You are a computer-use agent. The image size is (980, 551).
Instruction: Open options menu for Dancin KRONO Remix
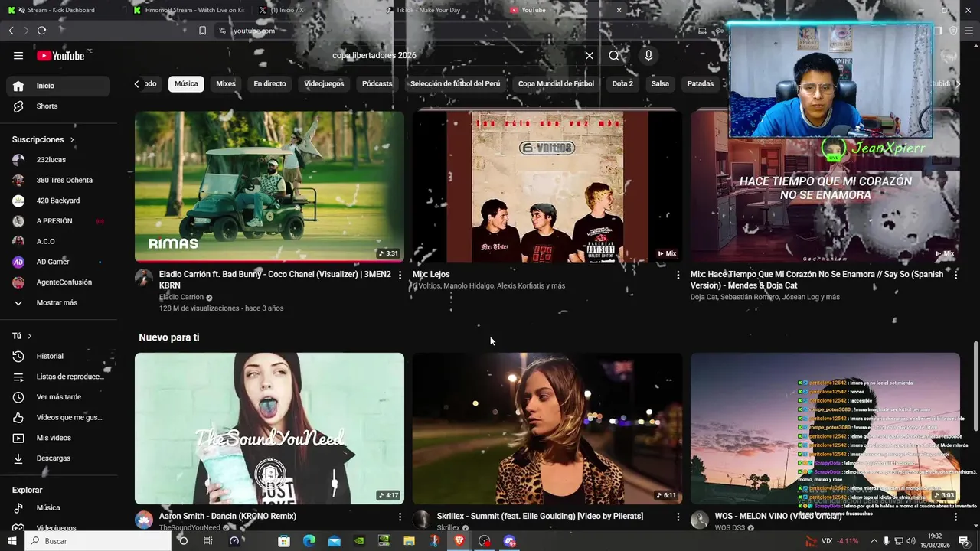(x=400, y=517)
